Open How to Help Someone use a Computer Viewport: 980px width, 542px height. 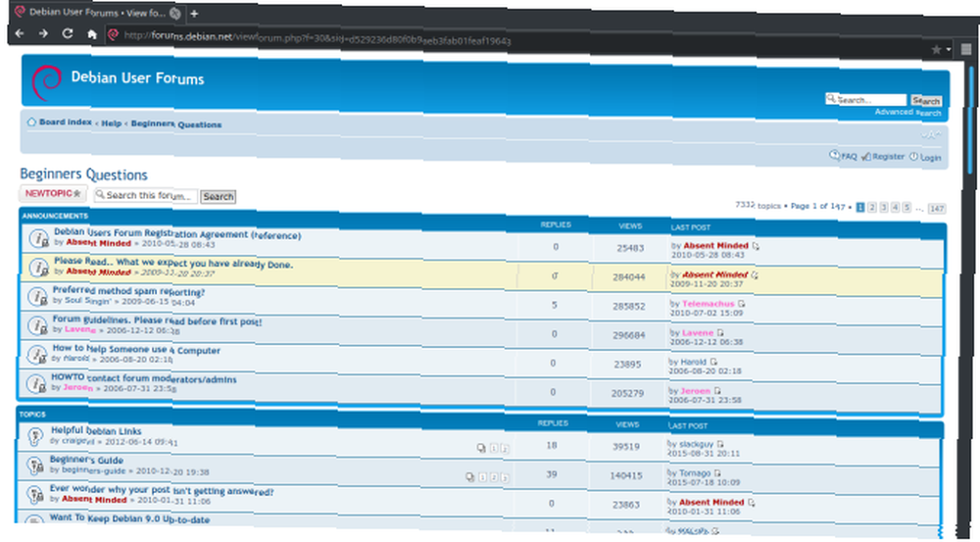click(x=136, y=349)
